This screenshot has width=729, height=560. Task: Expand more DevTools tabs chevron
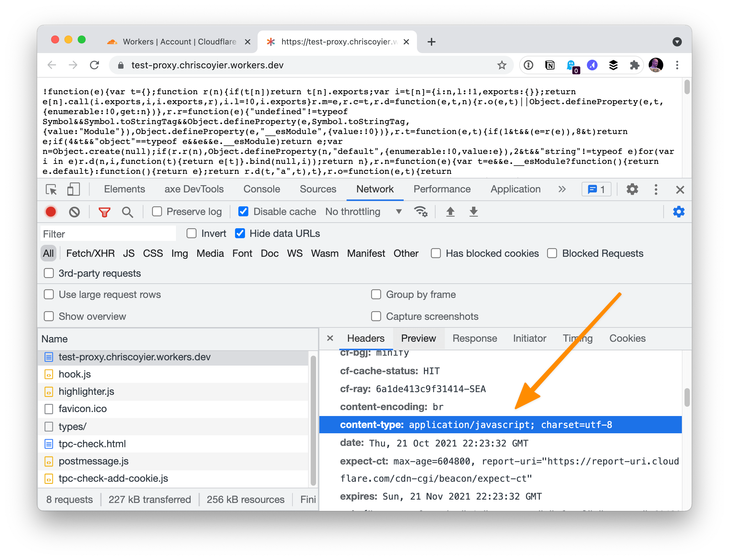562,189
